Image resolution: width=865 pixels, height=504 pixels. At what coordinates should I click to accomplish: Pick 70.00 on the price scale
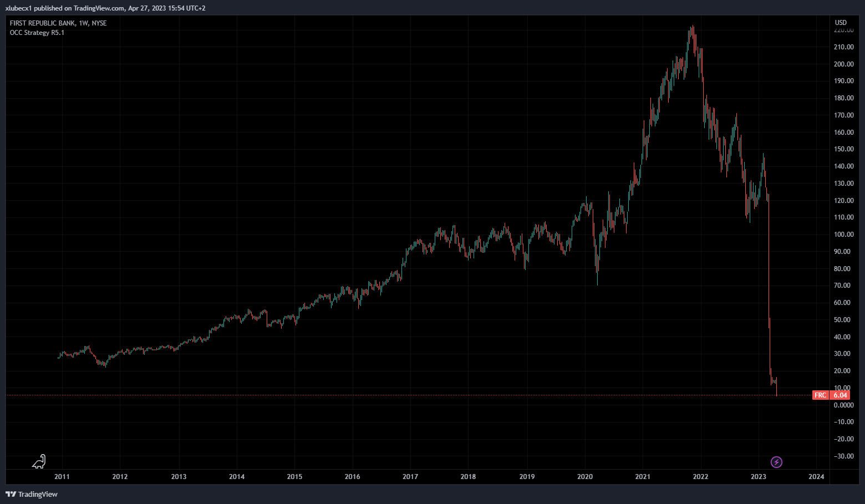(x=842, y=286)
